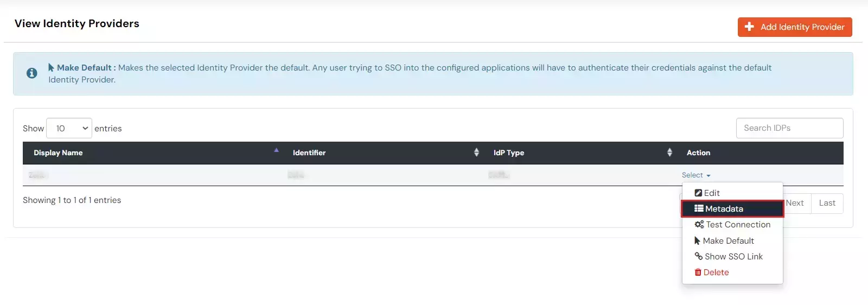Click the Action column header
The image size is (868, 305).
pyautogui.click(x=759, y=153)
